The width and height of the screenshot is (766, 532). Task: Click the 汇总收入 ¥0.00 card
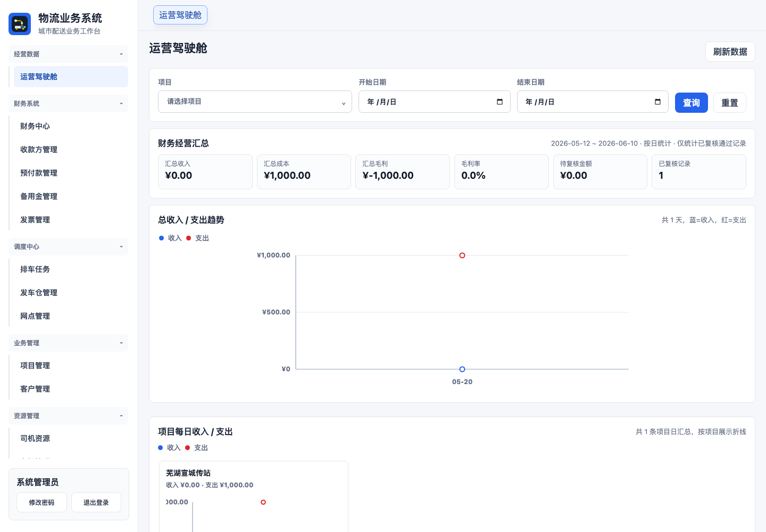tap(205, 172)
